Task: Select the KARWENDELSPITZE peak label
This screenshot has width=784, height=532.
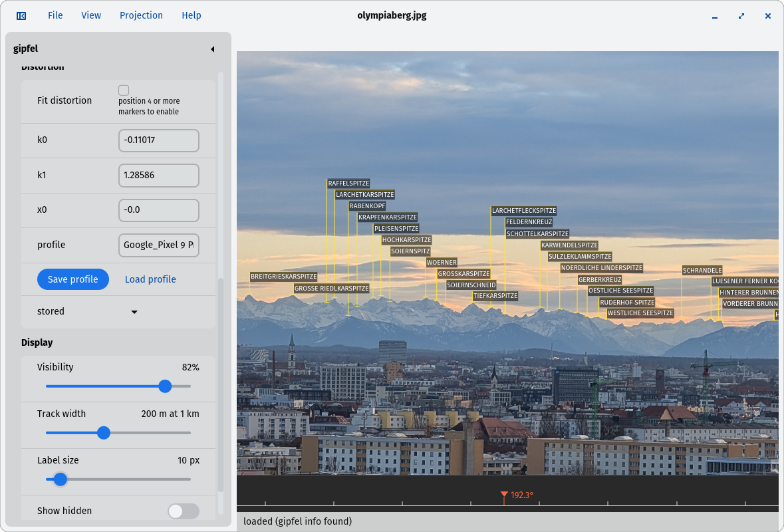Action: tap(569, 245)
